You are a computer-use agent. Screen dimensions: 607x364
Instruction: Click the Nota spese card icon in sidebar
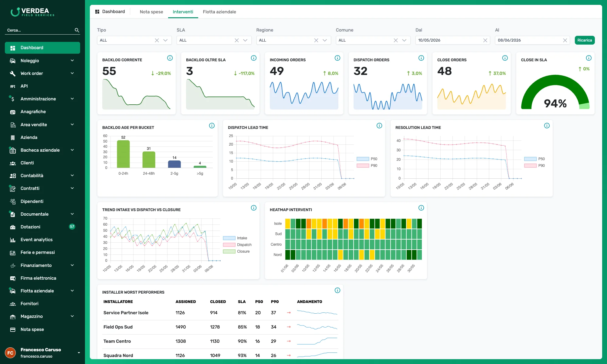tap(13, 329)
